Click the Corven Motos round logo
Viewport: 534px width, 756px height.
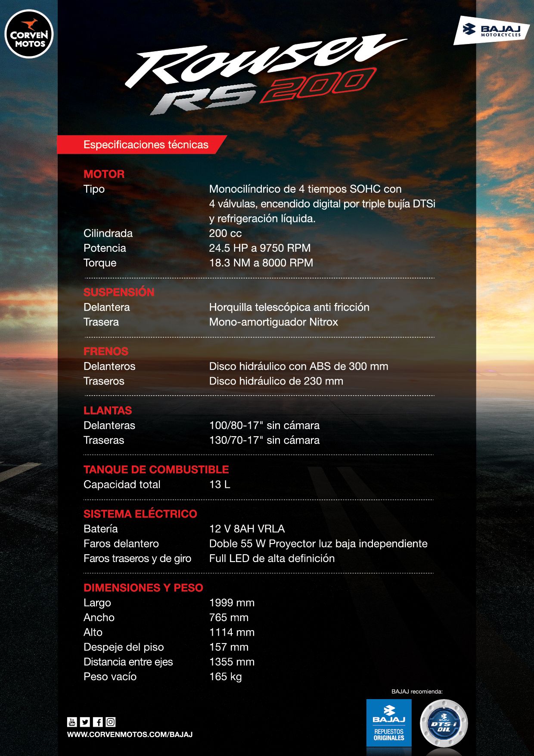tap(29, 34)
